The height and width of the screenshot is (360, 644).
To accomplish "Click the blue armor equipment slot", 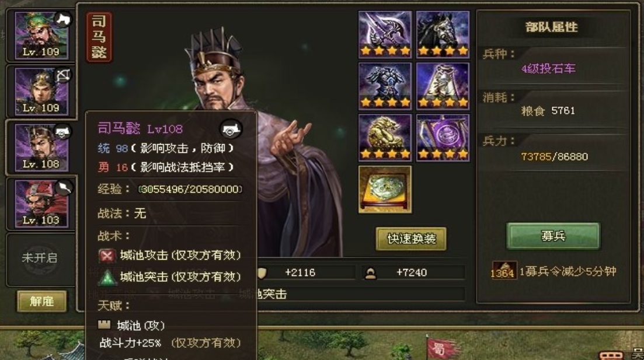I will (385, 85).
